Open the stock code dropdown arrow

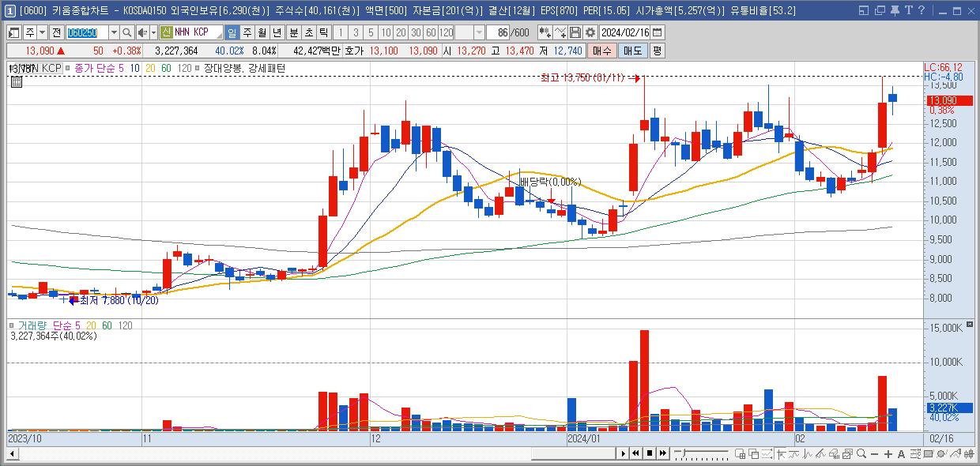(x=114, y=32)
